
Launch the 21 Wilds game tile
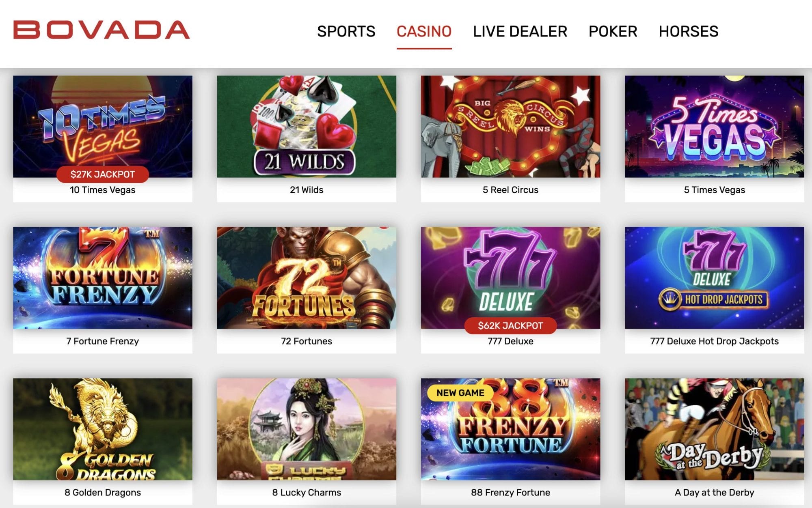307,126
